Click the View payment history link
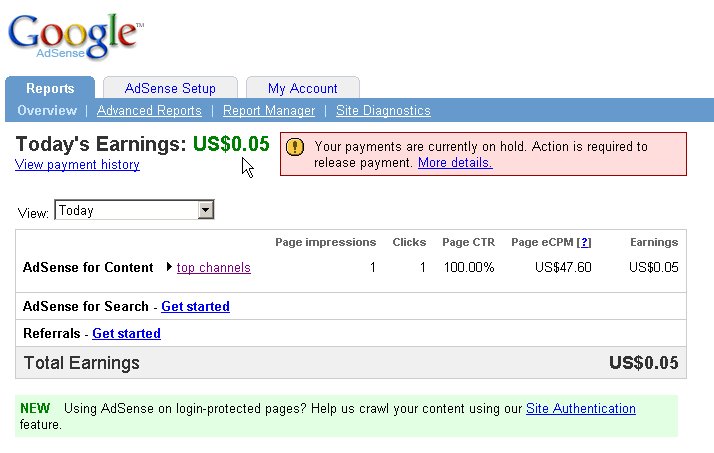This screenshot has height=453, width=714. (77, 165)
